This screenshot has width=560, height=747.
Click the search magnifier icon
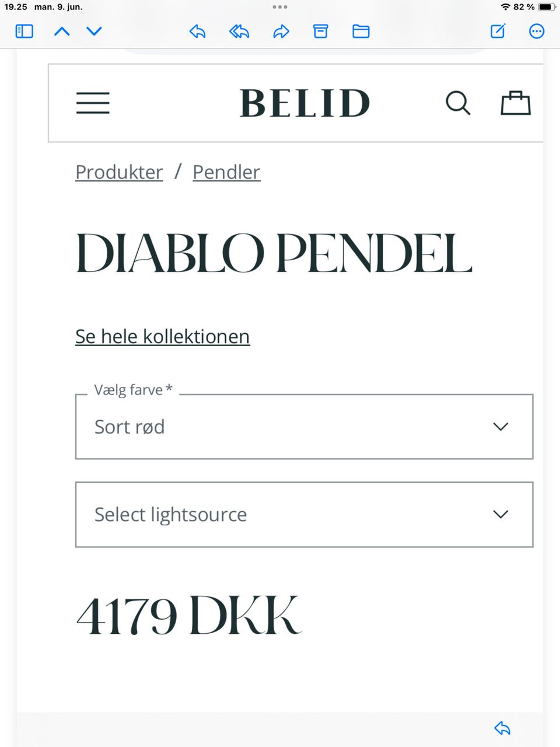tap(459, 103)
